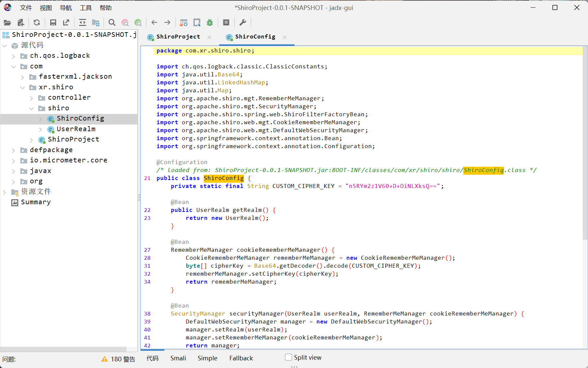Image resolution: width=588 pixels, height=368 pixels.
Task: Click the vertical scrollbar in code editor
Action: [585, 143]
